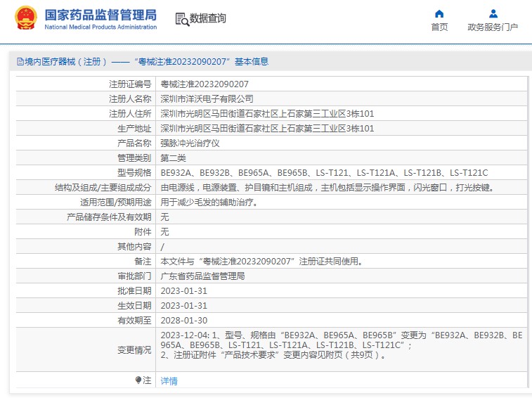Click the 生效日期 label
This screenshot has height=398, width=532.
click(134, 306)
